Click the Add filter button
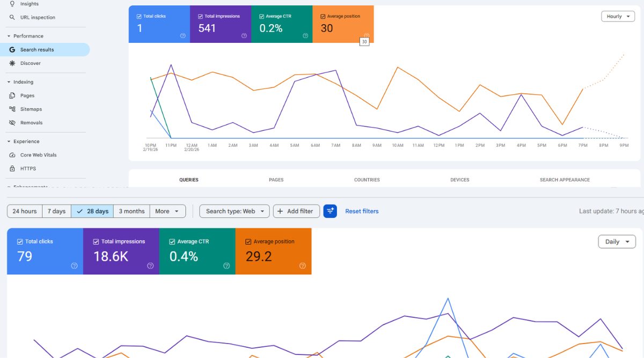This screenshot has width=644, height=358. (296, 211)
